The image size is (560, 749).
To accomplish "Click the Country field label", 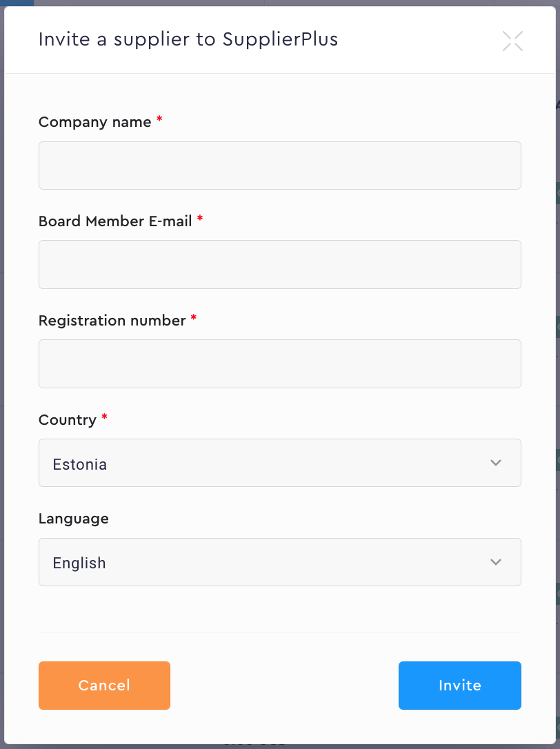I will click(x=68, y=420).
